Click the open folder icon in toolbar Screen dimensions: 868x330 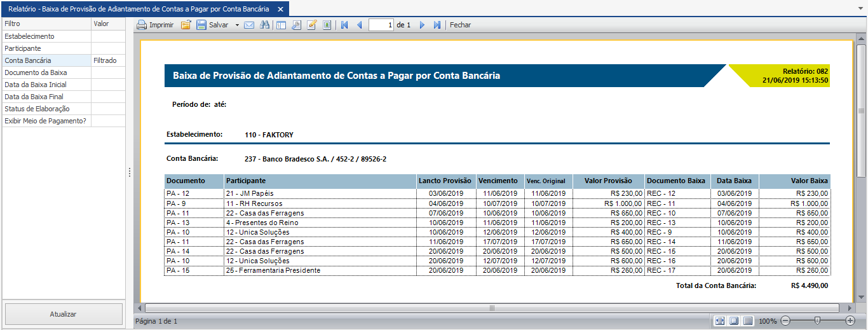(x=186, y=25)
